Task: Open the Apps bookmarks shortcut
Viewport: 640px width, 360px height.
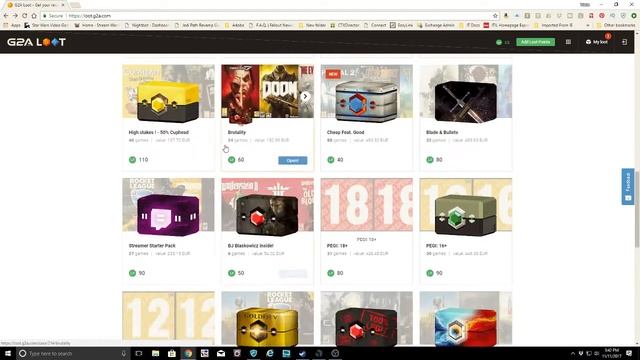Action: point(12,25)
